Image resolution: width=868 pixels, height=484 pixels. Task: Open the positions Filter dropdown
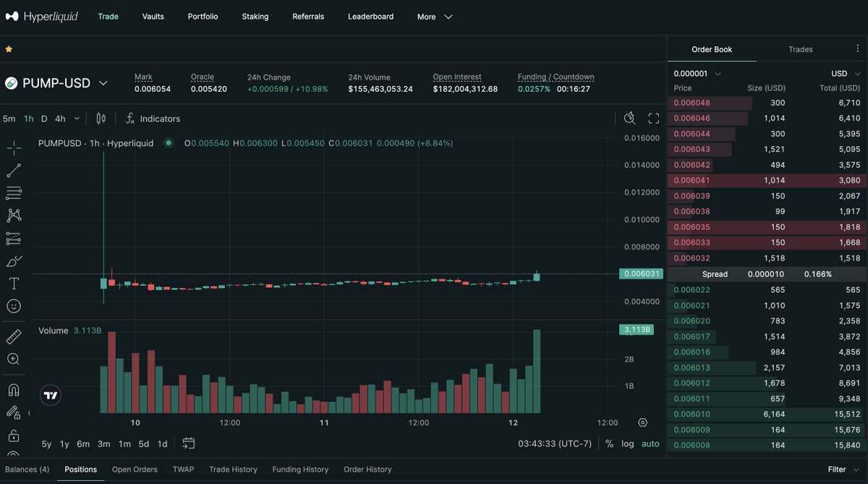coord(843,470)
